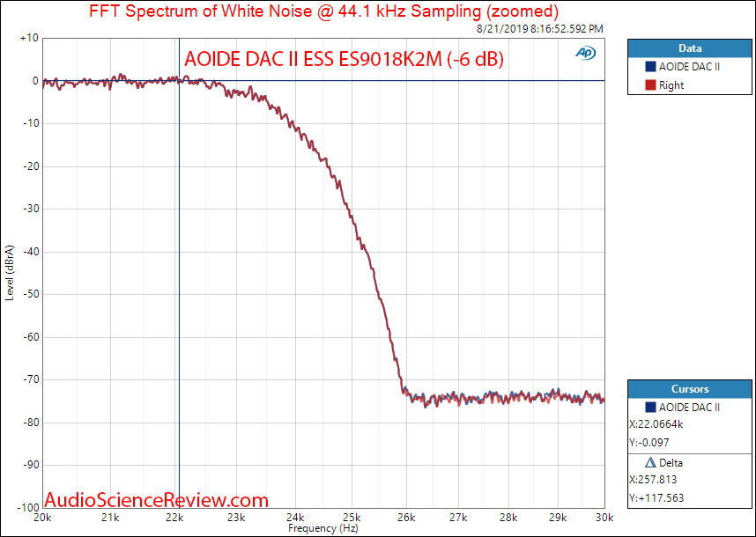756x537 pixels.
Task: Click the -70 tick on level axis
Action: (x=30, y=379)
